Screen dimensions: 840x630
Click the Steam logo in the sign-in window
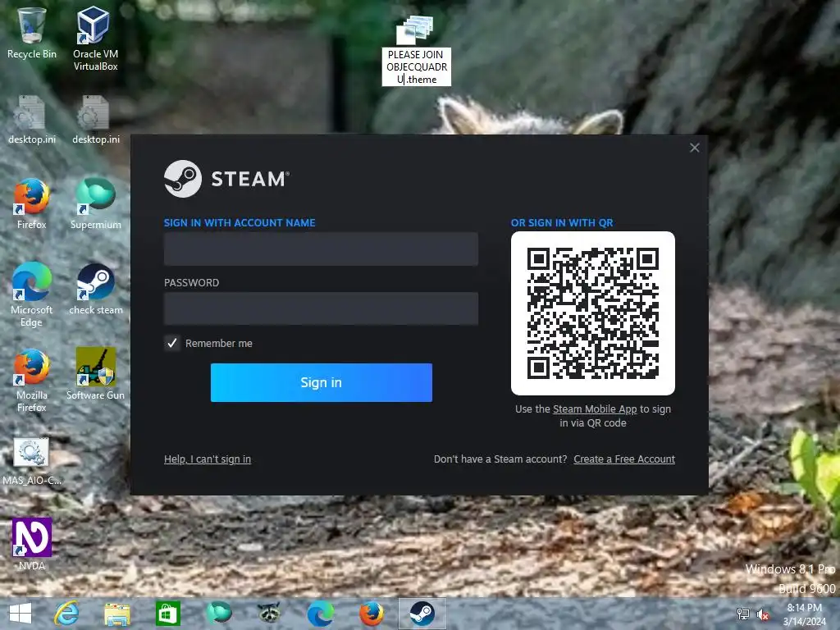pos(183,179)
